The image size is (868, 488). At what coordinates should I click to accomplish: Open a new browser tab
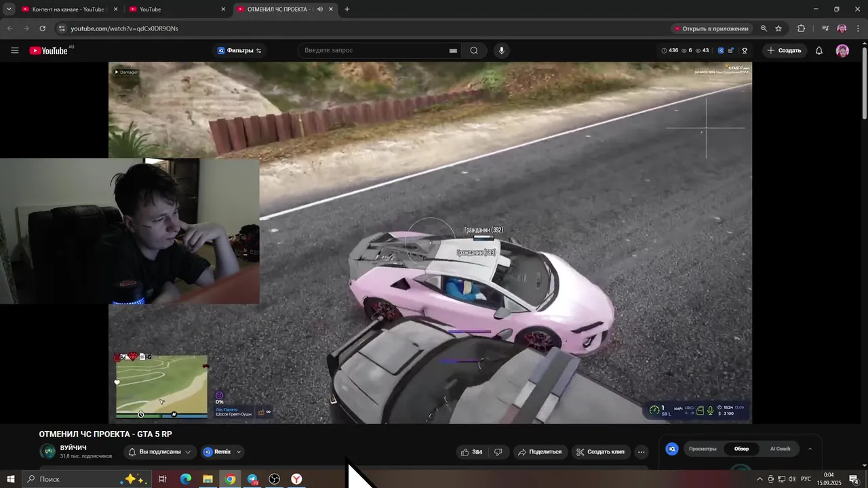click(x=347, y=9)
